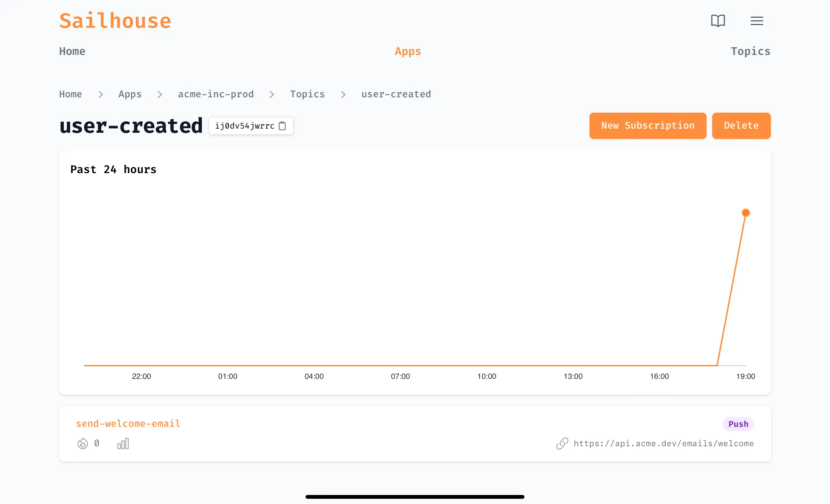Open the documentation book icon

(x=717, y=21)
